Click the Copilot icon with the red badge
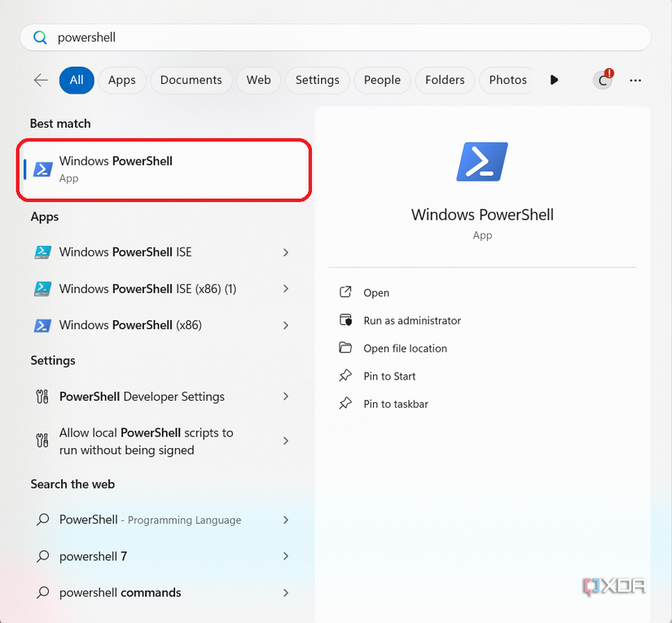Image resolution: width=672 pixels, height=623 pixels. pos(602,80)
